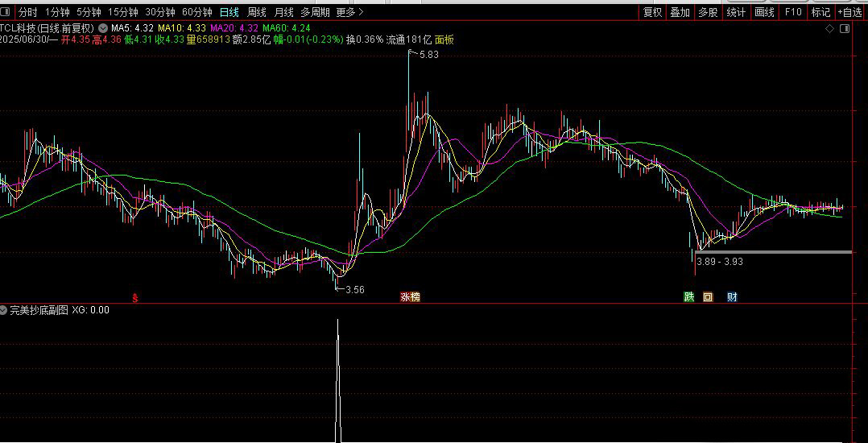
Task: Click the 涨榜 event marker
Action: (x=410, y=297)
